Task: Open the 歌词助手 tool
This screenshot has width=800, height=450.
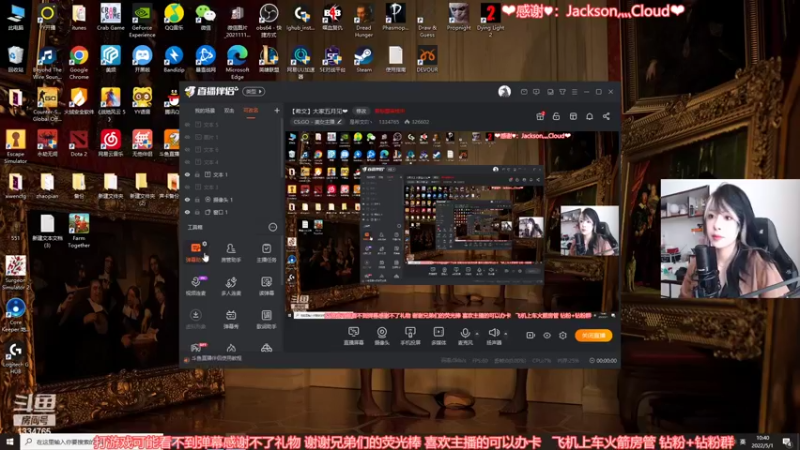Action: [266, 319]
